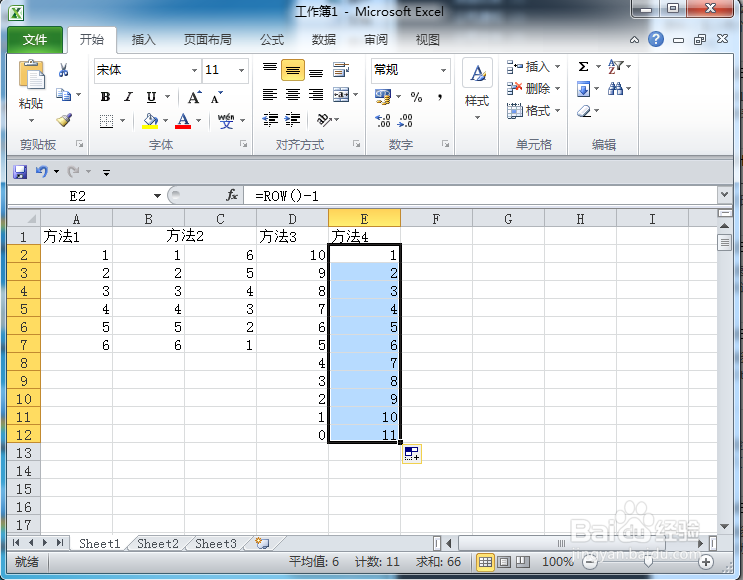
Task: Toggle center text horizontally
Action: (293, 95)
